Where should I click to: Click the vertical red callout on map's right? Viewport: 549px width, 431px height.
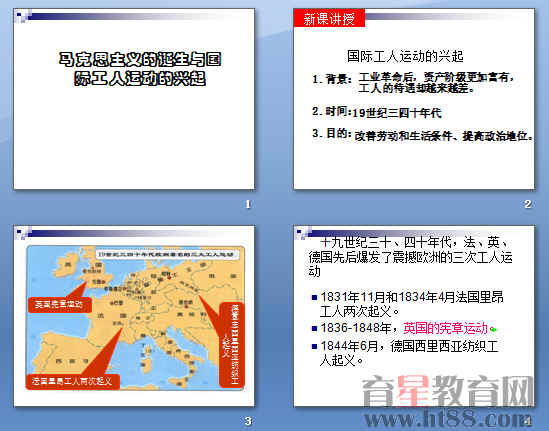click(231, 345)
